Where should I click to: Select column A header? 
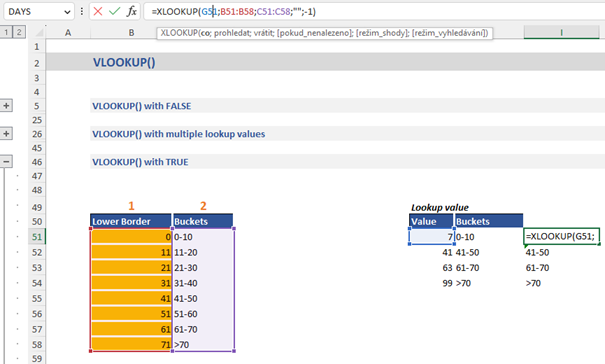68,33
